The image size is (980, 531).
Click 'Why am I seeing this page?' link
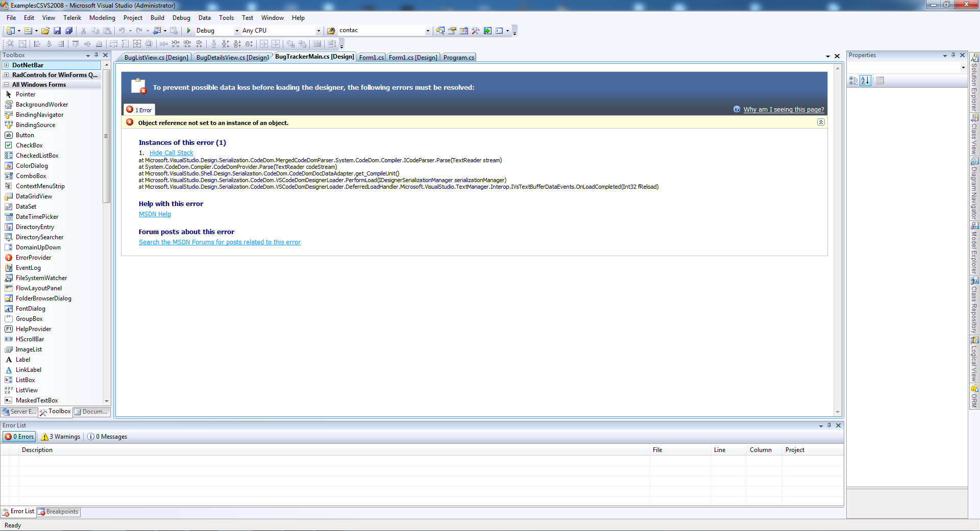click(783, 110)
